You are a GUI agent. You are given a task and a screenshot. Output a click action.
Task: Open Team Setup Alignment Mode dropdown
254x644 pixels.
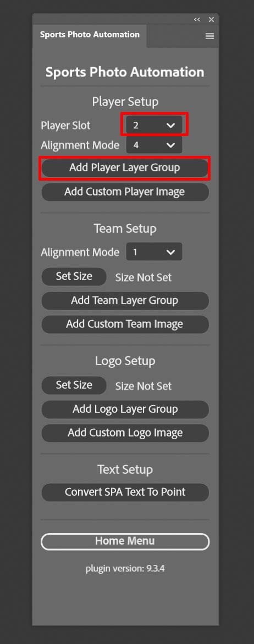(x=154, y=252)
